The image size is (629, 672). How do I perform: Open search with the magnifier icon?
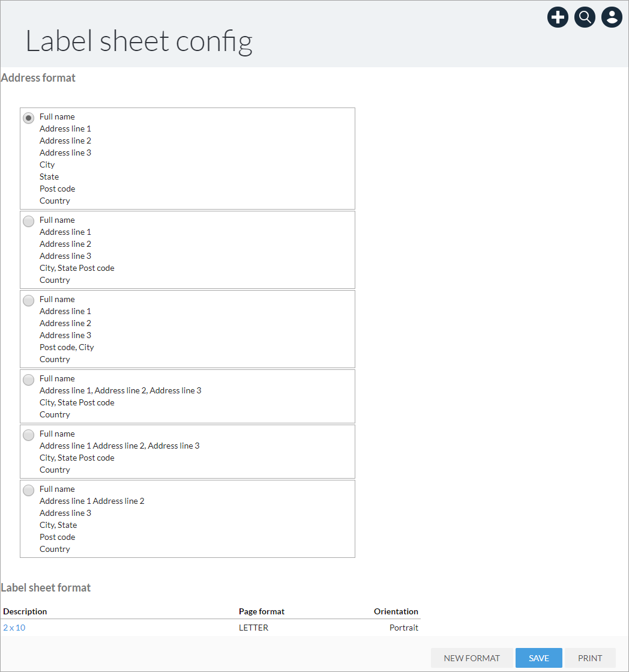585,17
